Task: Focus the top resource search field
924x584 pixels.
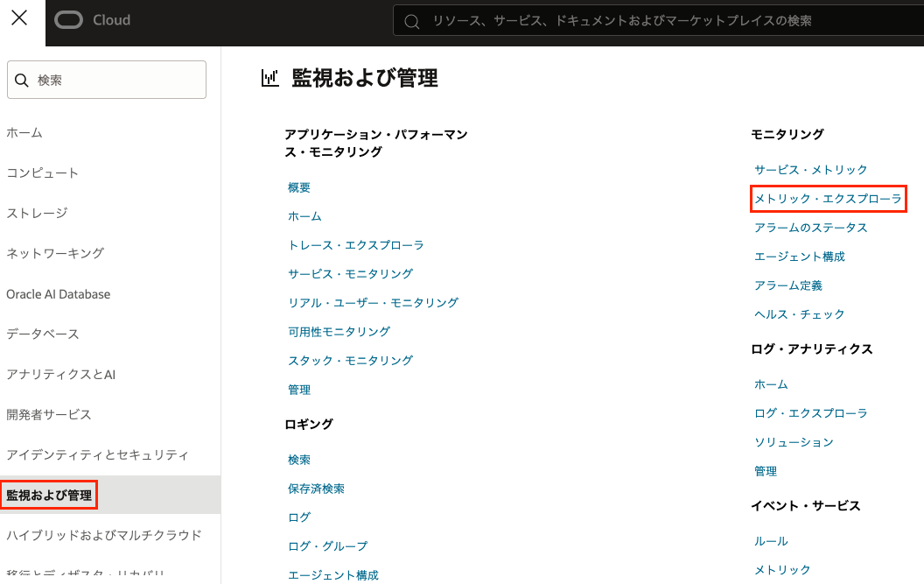Action: tap(658, 21)
